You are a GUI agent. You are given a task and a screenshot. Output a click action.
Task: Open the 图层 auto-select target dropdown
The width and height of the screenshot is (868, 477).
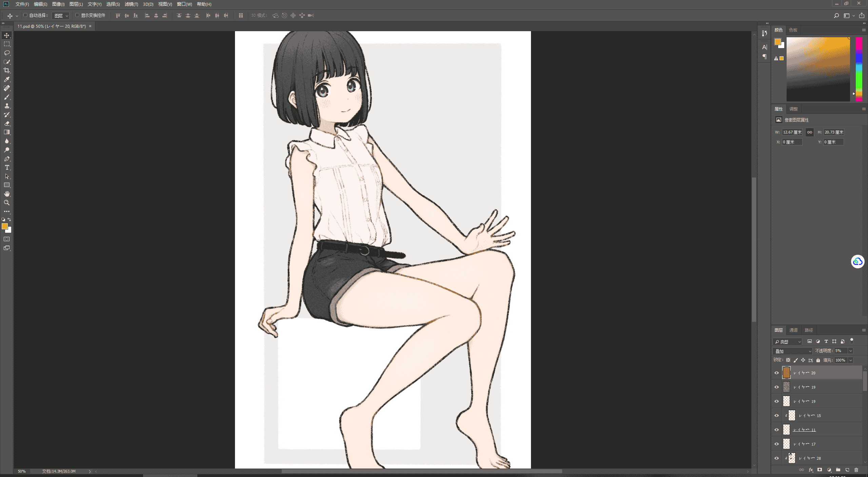click(61, 16)
